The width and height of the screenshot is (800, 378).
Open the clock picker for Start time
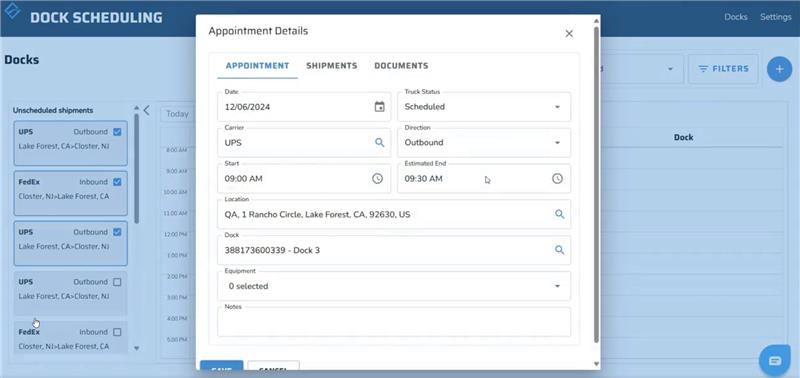tap(377, 179)
